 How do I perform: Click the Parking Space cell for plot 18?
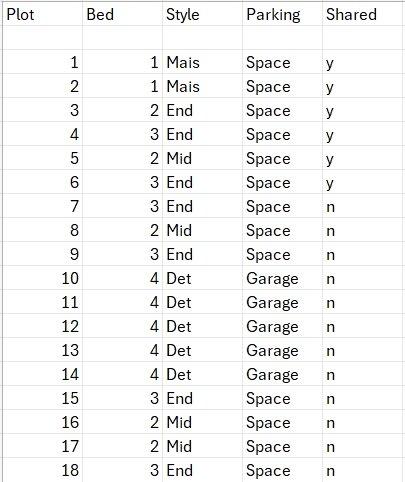[x=283, y=470]
